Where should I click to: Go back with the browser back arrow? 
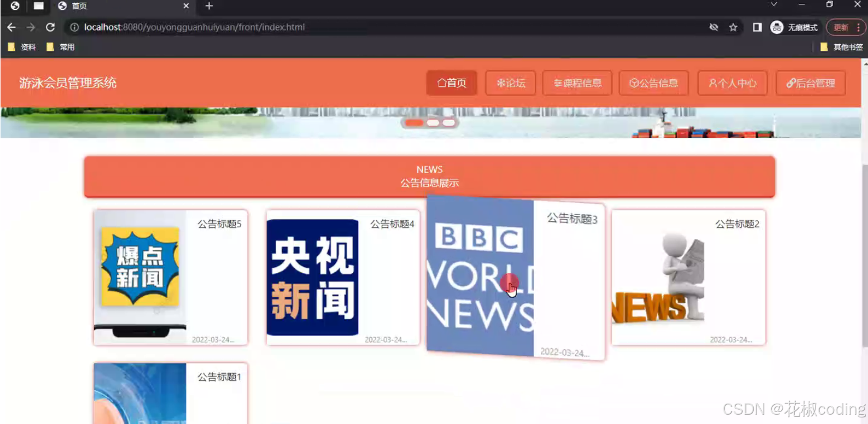[11, 27]
